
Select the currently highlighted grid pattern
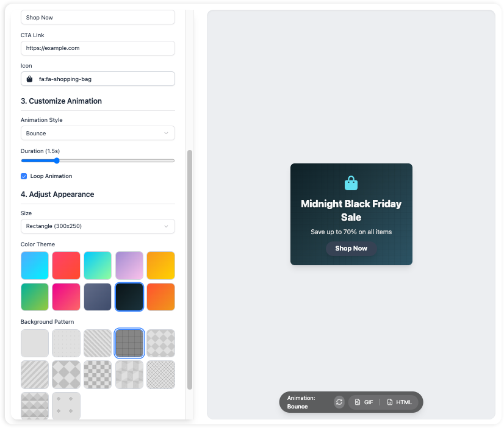pos(129,343)
